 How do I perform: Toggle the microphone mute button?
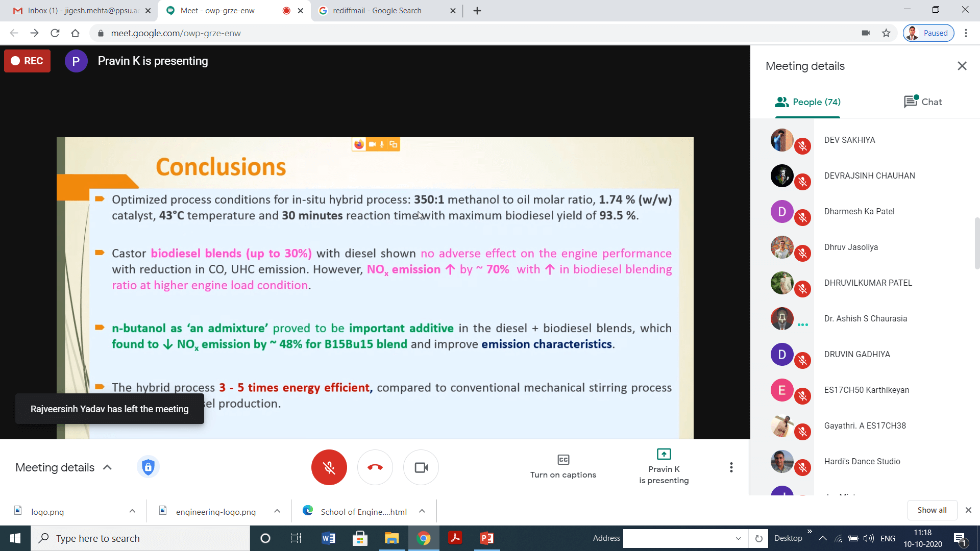(329, 467)
